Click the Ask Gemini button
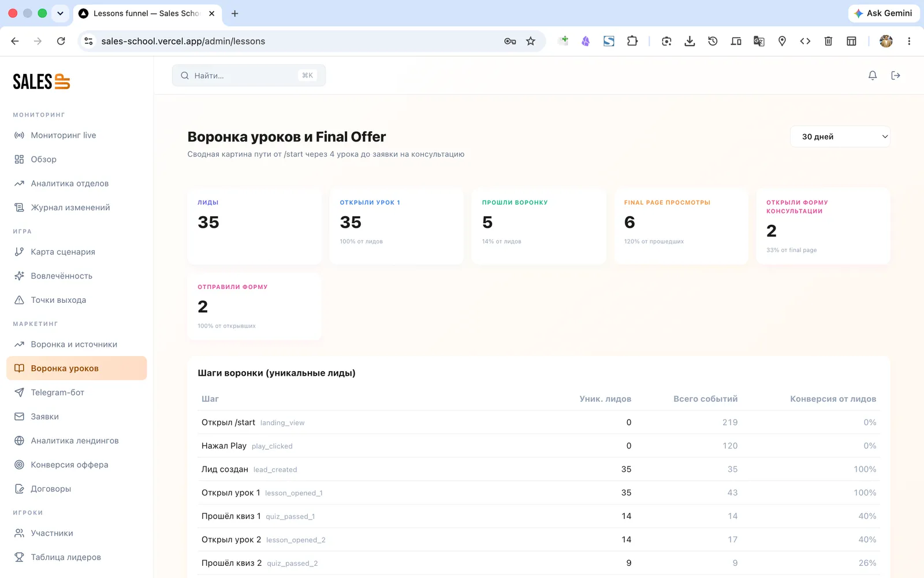Image resolution: width=924 pixels, height=578 pixels. 884,13
